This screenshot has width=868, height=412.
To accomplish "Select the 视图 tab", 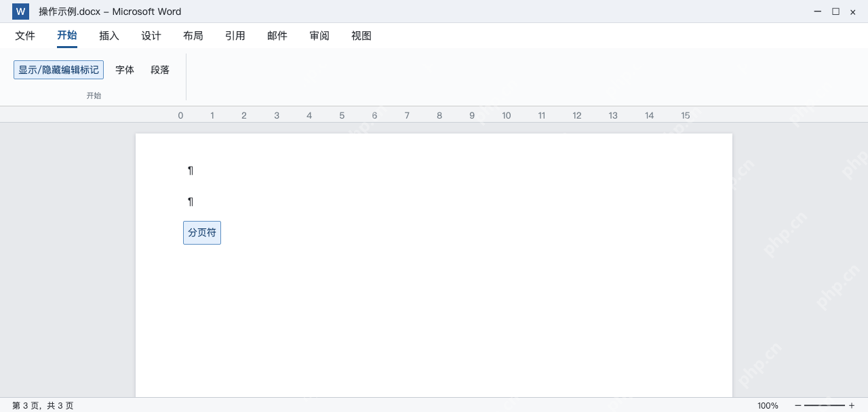I will pos(361,36).
